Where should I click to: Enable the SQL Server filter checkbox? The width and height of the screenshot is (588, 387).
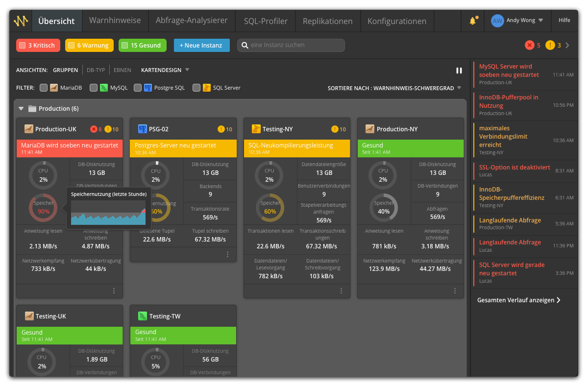tap(196, 88)
